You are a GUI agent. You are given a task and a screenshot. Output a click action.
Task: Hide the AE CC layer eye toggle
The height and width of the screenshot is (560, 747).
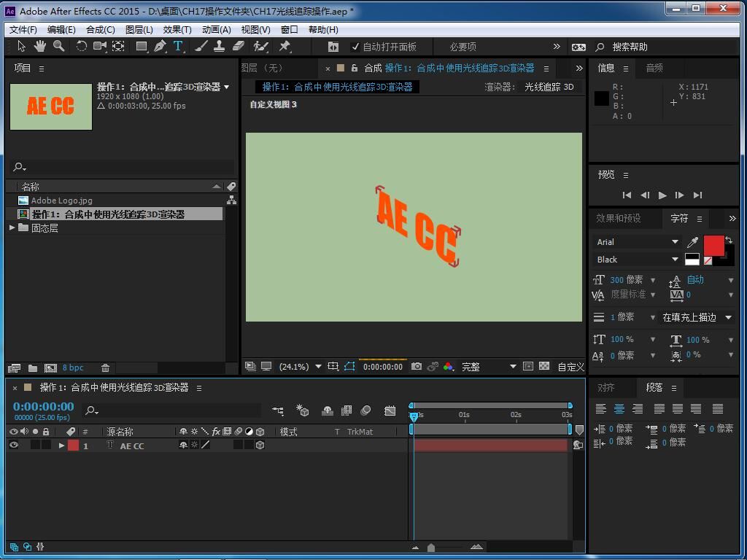point(14,446)
